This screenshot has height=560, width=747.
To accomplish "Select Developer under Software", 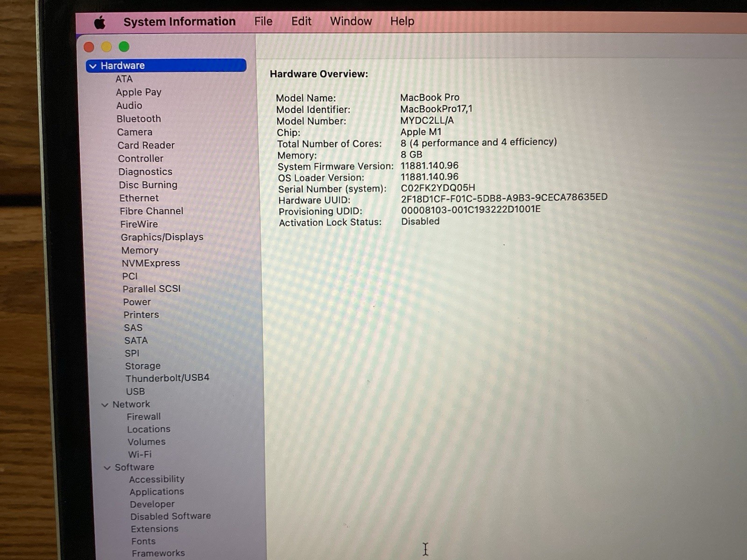I will coord(152,504).
